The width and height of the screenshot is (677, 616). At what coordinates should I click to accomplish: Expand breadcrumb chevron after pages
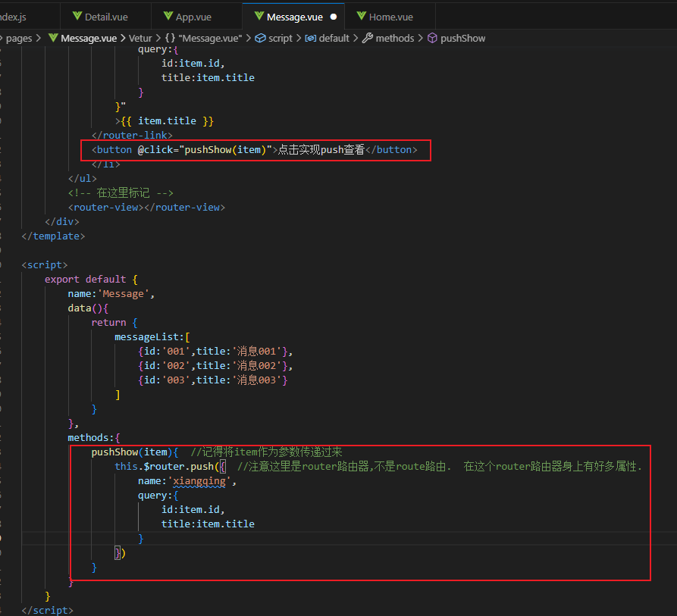coord(39,39)
